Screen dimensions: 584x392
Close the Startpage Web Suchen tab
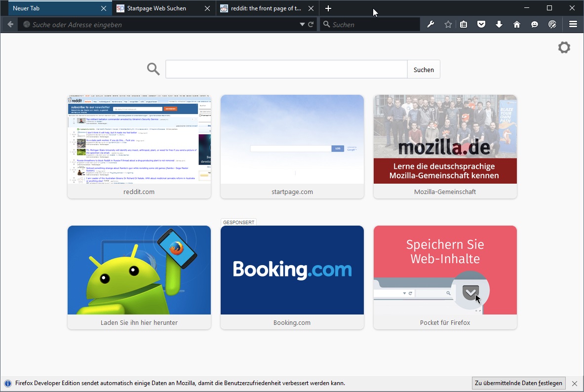coord(207,8)
